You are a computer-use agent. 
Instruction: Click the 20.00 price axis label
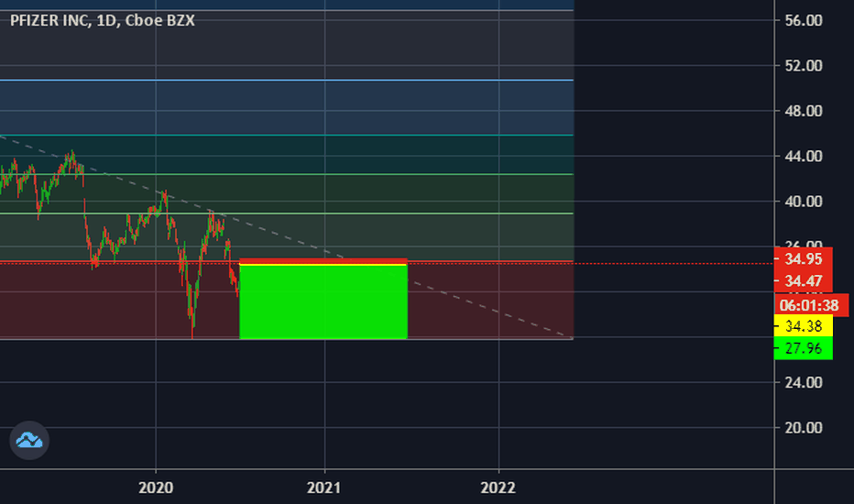click(x=804, y=428)
